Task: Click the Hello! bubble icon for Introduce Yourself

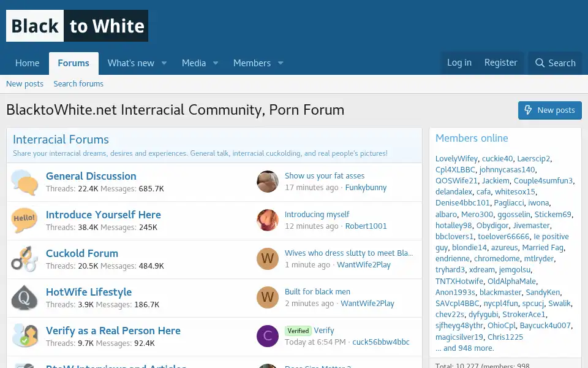Action: (x=24, y=220)
